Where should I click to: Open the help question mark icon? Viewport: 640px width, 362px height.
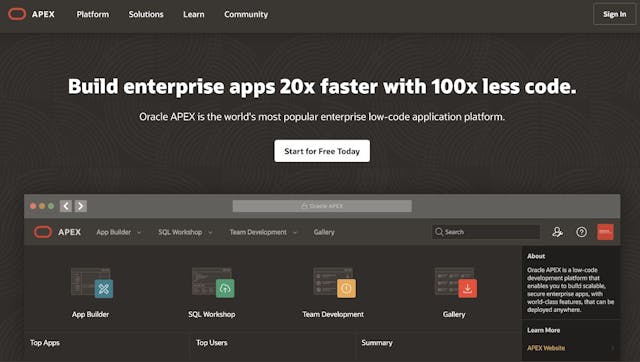point(582,232)
